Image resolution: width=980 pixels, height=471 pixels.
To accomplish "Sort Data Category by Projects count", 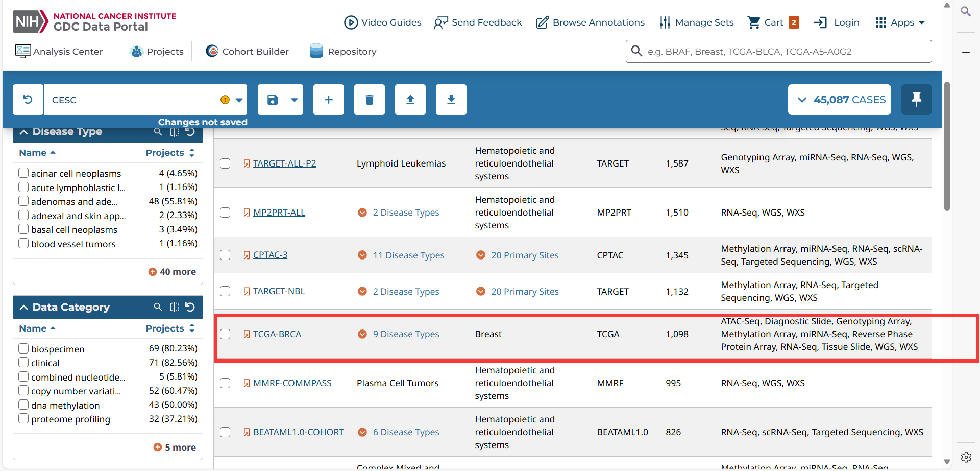I will point(170,328).
